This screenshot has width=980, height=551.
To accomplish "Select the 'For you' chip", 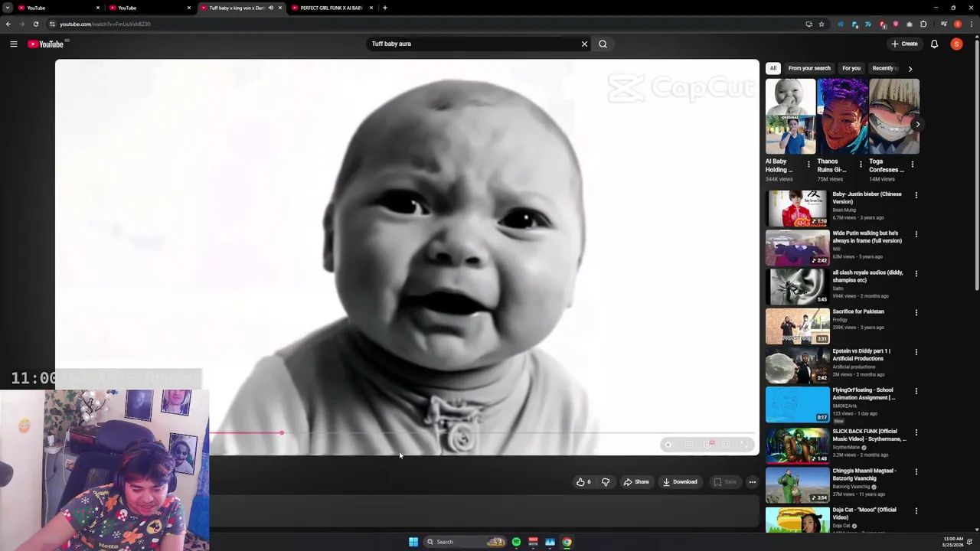I will (x=851, y=68).
